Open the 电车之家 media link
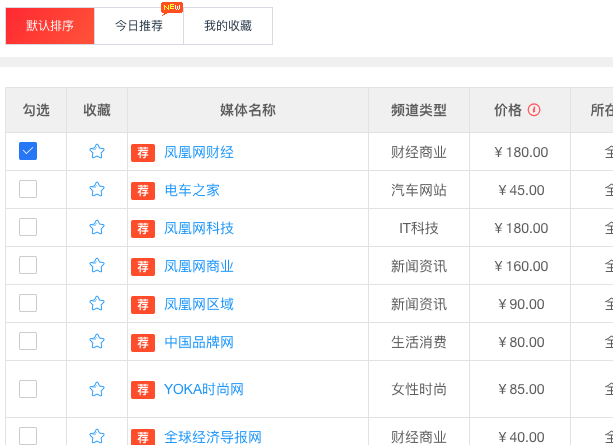 [192, 190]
